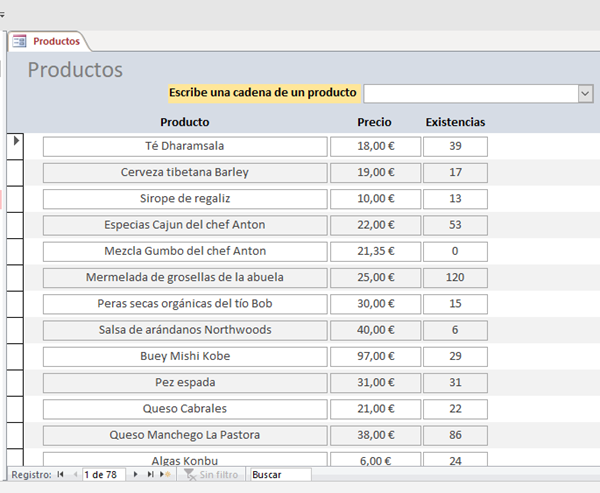The image size is (600, 493).
Task: Click the record number box '1 de 78'
Action: tap(104, 474)
